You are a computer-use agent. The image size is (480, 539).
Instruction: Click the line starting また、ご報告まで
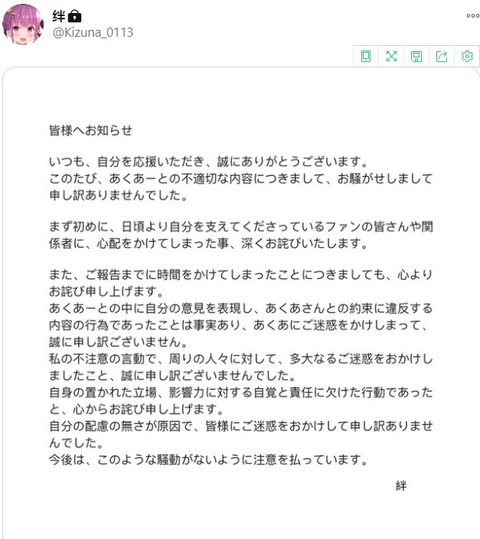(x=241, y=275)
